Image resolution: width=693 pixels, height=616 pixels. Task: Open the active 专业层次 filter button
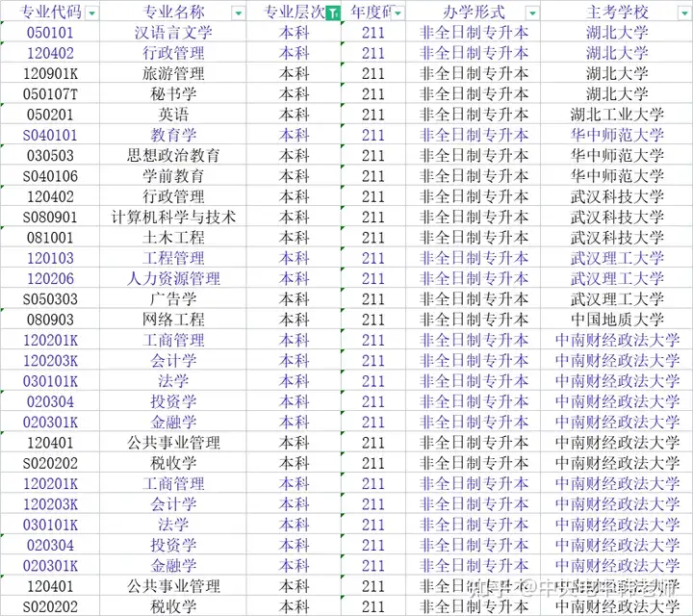333,13
